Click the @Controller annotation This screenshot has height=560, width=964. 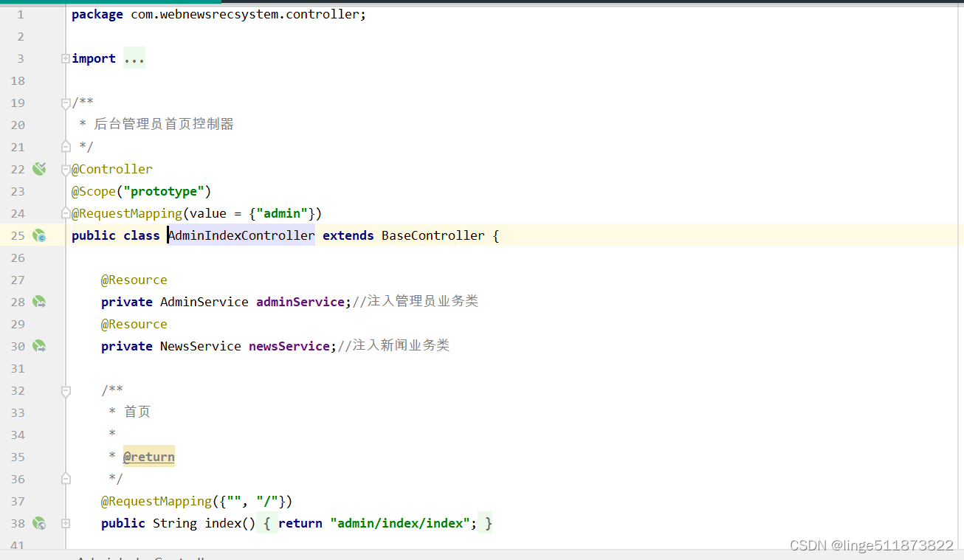click(x=112, y=169)
